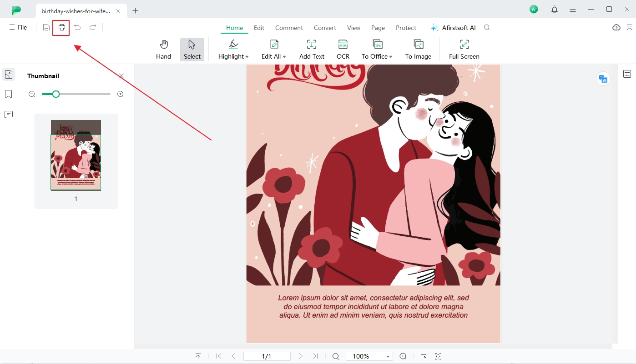This screenshot has height=364, width=636.
Task: Open the Comment tab
Action: [289, 28]
